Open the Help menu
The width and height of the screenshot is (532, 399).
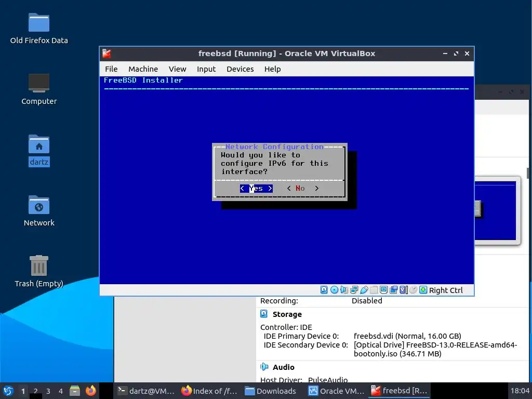[272, 69]
